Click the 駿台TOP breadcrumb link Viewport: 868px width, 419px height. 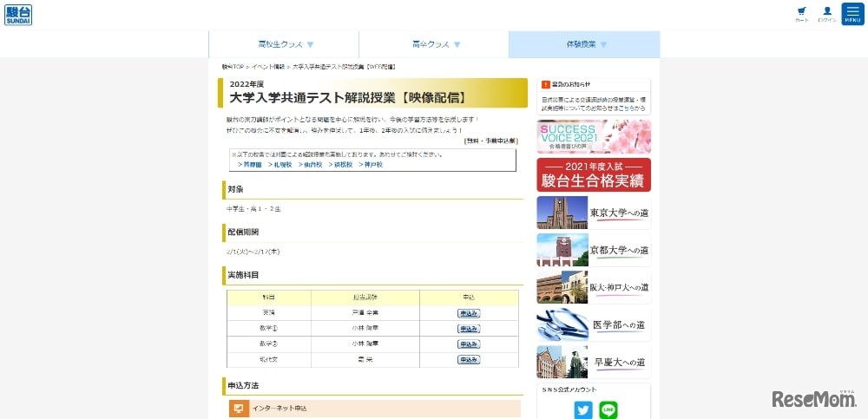[233, 67]
